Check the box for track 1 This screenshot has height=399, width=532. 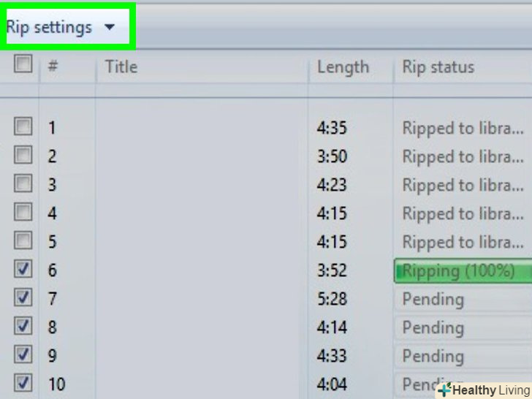pos(23,126)
